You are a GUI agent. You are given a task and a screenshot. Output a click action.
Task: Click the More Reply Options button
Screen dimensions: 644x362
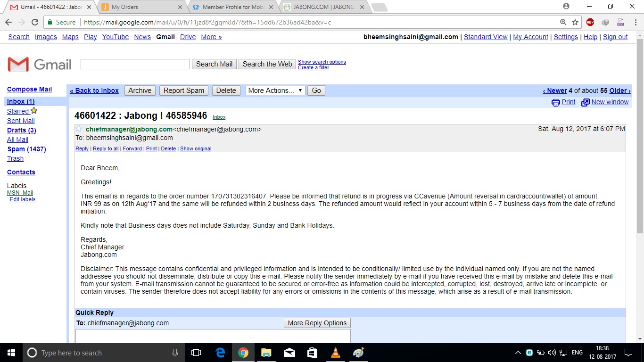[x=317, y=323]
